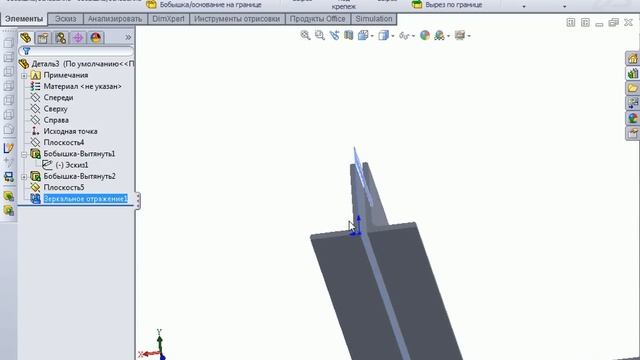Screen dimensions: 640x360
Task: Select Зеркальное отражение1 feature
Action: (85, 199)
